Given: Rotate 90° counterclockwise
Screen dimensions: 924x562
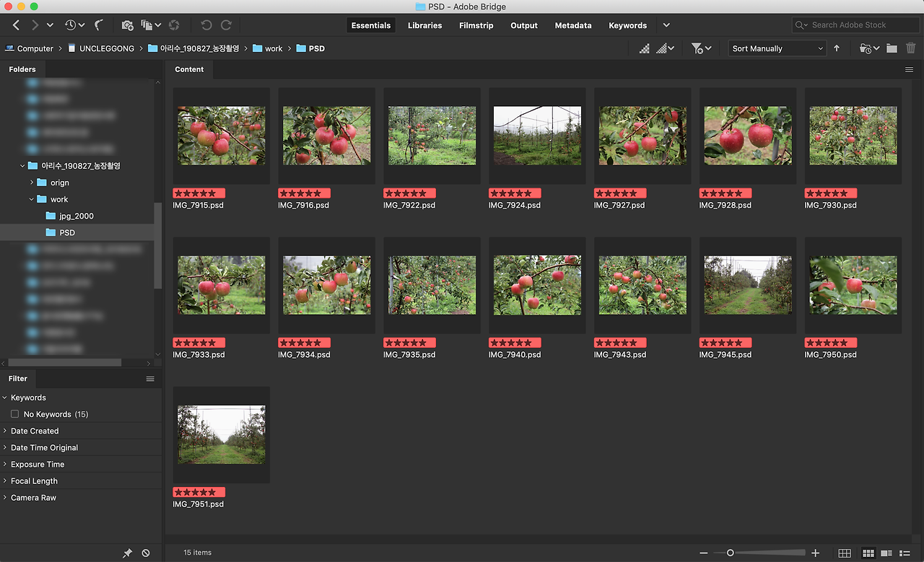Looking at the screenshot, I should pos(206,25).
